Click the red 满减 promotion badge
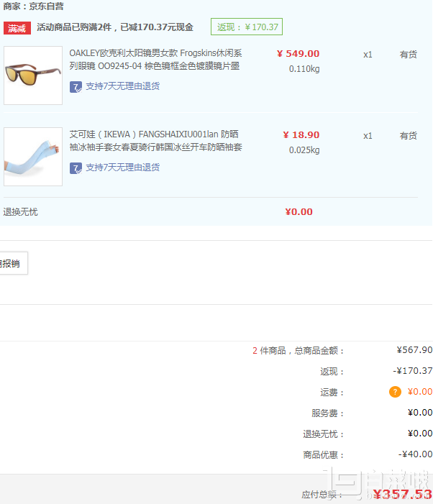The image size is (433, 504). 17,28
